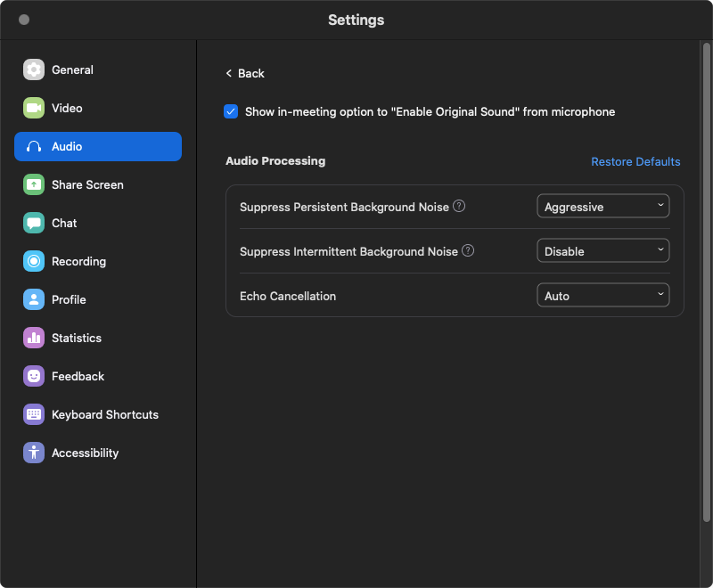Viewport: 713px width, 588px height.
Task: Select the Audio tab in sidebar
Action: pyautogui.click(x=98, y=147)
